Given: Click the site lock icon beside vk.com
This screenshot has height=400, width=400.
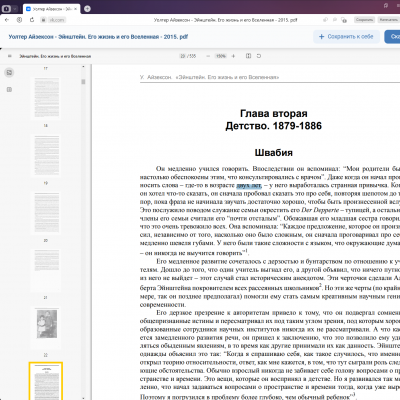Looking at the screenshot, I should point(43,20).
